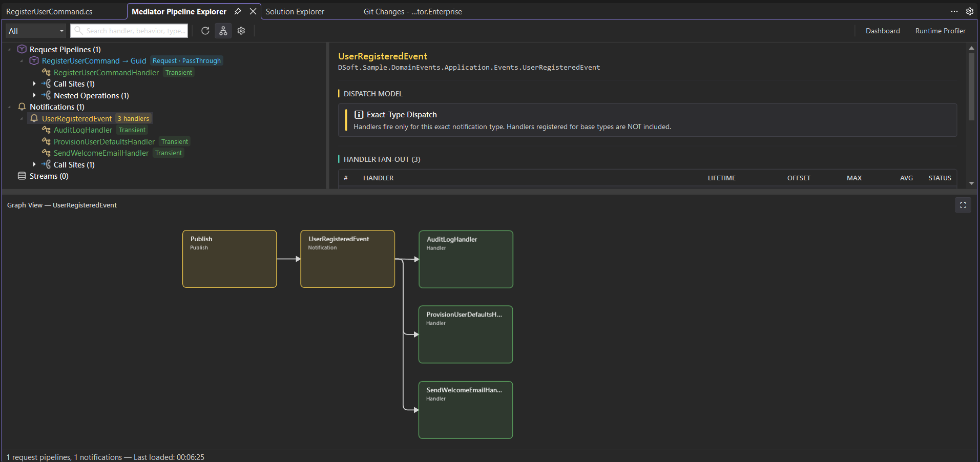Select UserRegisteredEvent in notifications tree
980x462 pixels.
pos(77,119)
